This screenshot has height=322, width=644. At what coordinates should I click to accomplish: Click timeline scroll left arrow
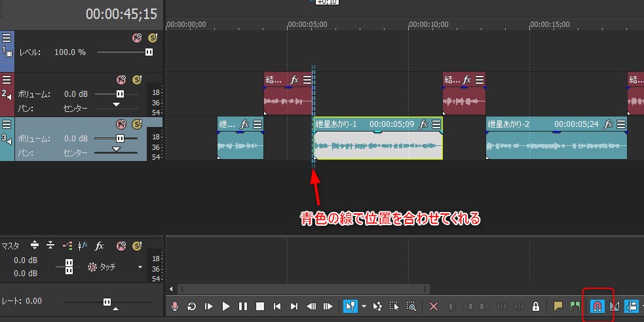pyautogui.click(x=171, y=289)
